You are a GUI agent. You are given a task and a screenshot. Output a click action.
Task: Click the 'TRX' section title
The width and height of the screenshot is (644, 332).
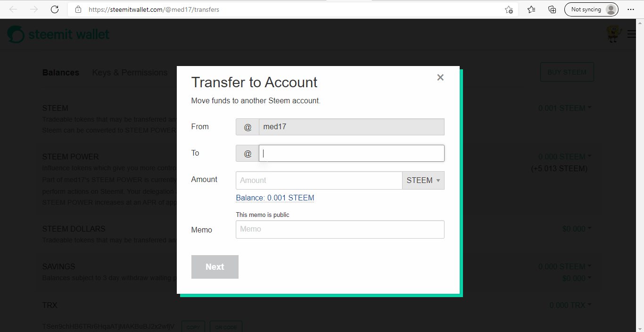[50, 305]
